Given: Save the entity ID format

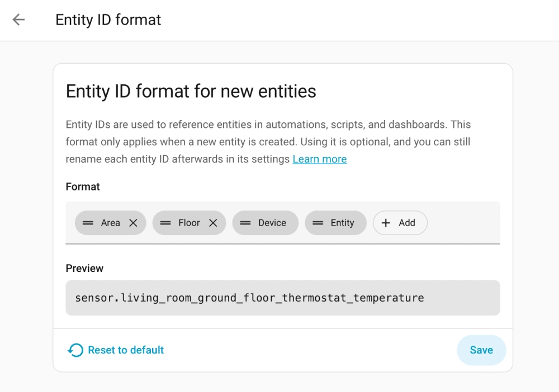Looking at the screenshot, I should (x=481, y=350).
